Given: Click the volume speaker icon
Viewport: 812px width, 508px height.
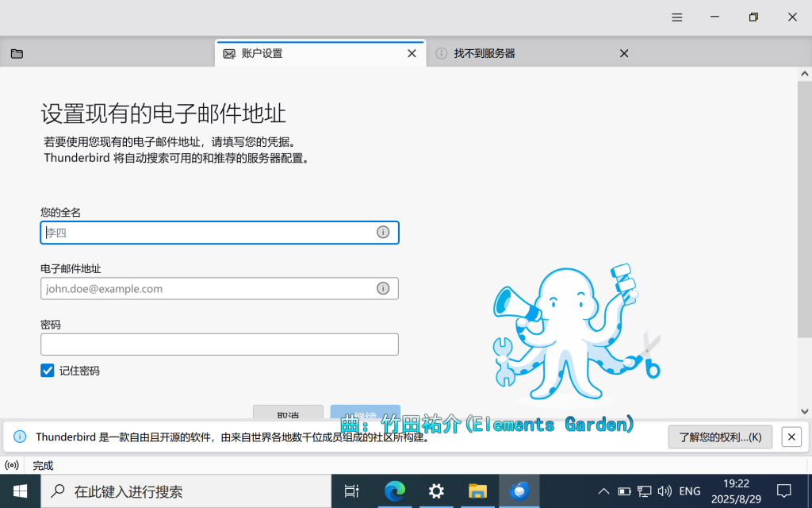Looking at the screenshot, I should pos(665,491).
